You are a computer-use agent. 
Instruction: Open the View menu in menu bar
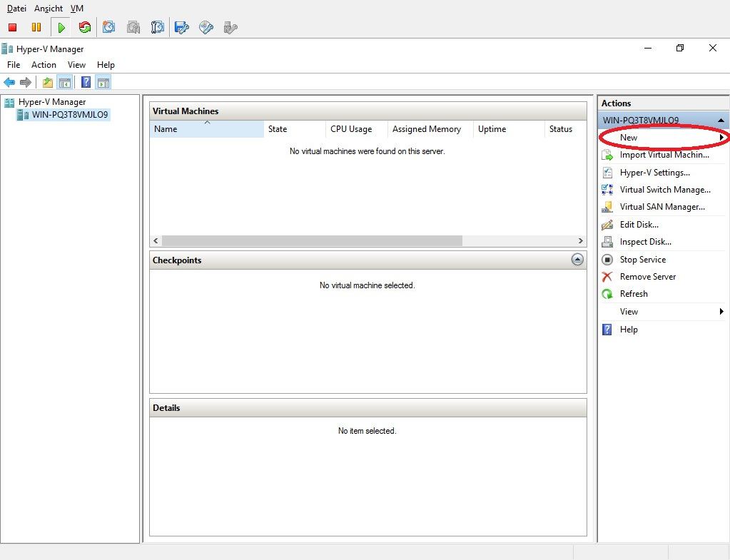pyautogui.click(x=76, y=65)
